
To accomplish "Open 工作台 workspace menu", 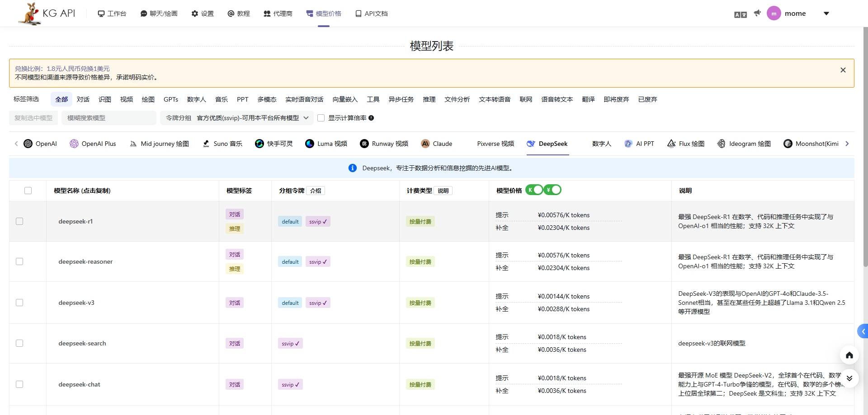I will click(112, 14).
